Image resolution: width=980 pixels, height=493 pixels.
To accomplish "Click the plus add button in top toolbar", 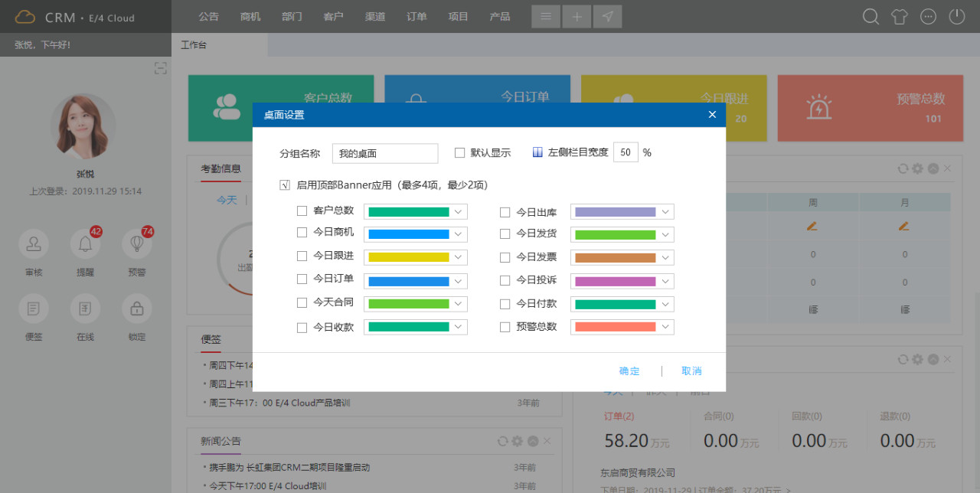I will point(577,17).
